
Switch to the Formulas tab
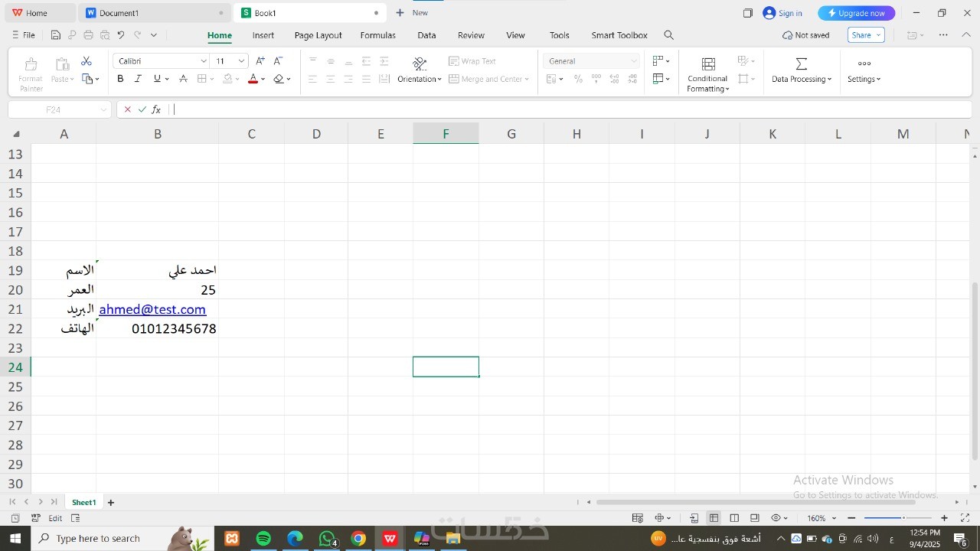(378, 35)
